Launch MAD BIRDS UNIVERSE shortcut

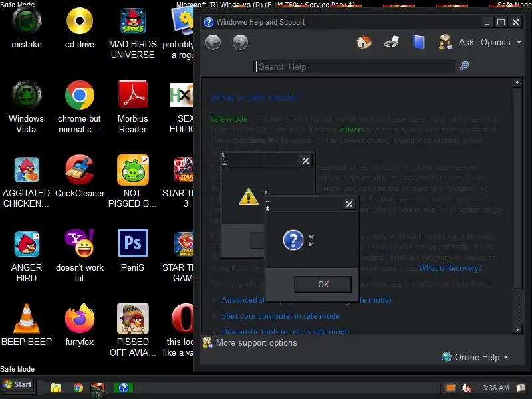(x=132, y=33)
